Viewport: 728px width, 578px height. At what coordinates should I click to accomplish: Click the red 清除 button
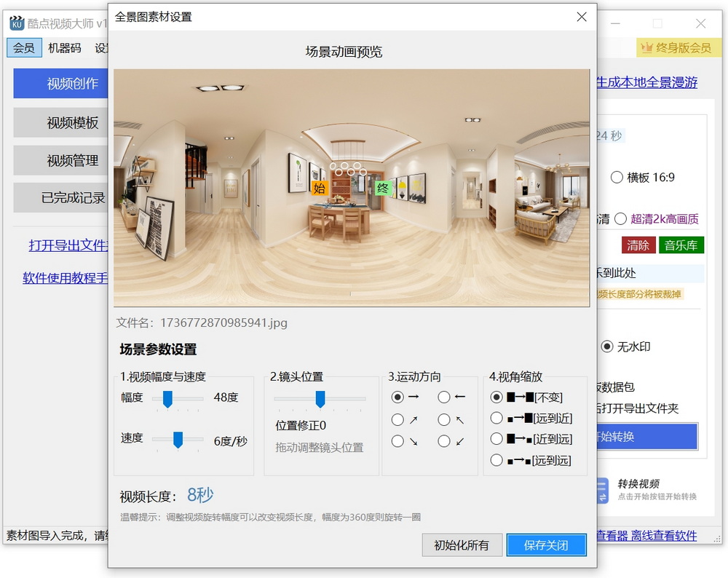(x=638, y=245)
